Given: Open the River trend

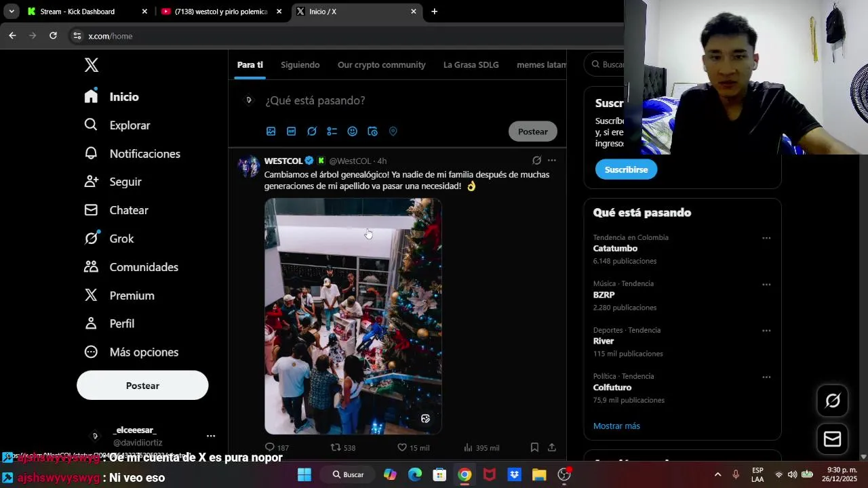Looking at the screenshot, I should (604, 341).
